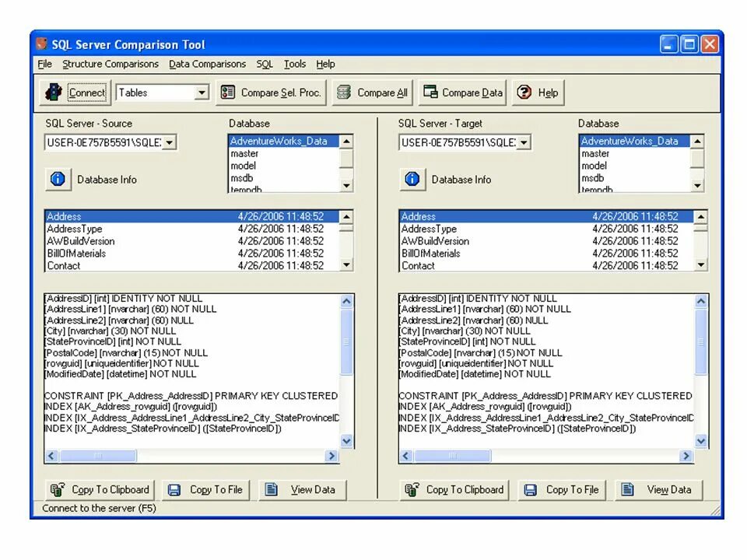Select master in source Database list
Screen dimensions: 747x560
pyautogui.click(x=284, y=153)
